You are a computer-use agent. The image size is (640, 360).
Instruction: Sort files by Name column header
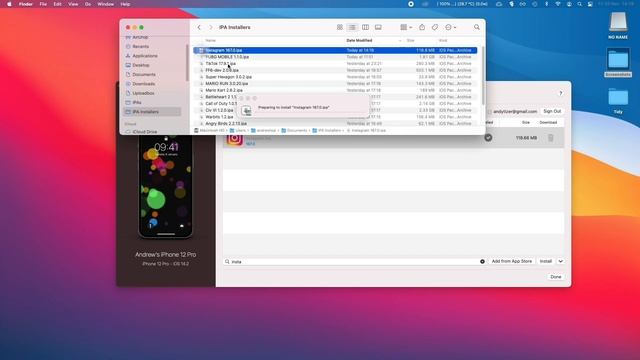pos(211,40)
